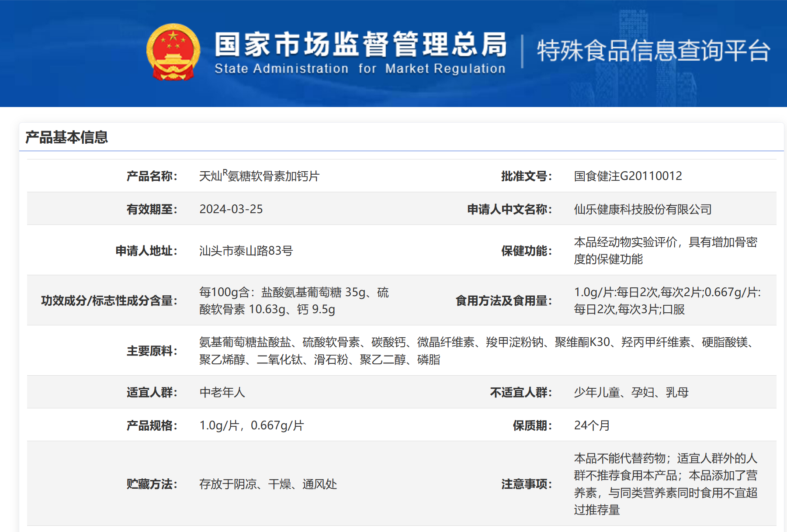Image resolution: width=787 pixels, height=532 pixels.
Task: Click the address 汕头市泰山路83号
Action: (246, 251)
